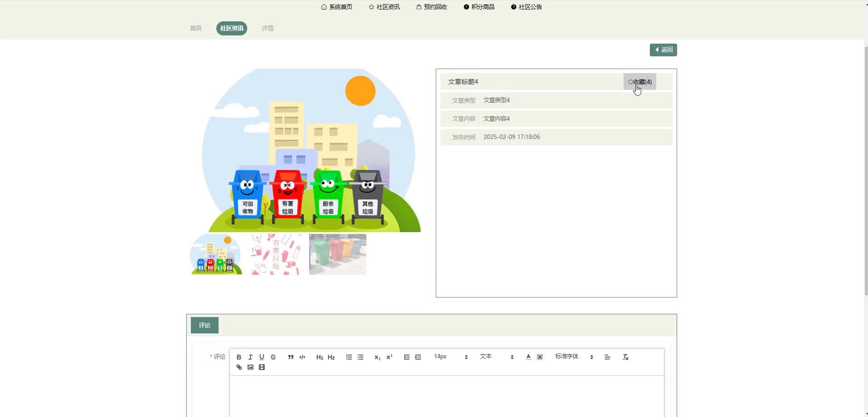Open the 文本 heading style dropdown
Image resolution: width=868 pixels, height=417 pixels.
click(496, 357)
